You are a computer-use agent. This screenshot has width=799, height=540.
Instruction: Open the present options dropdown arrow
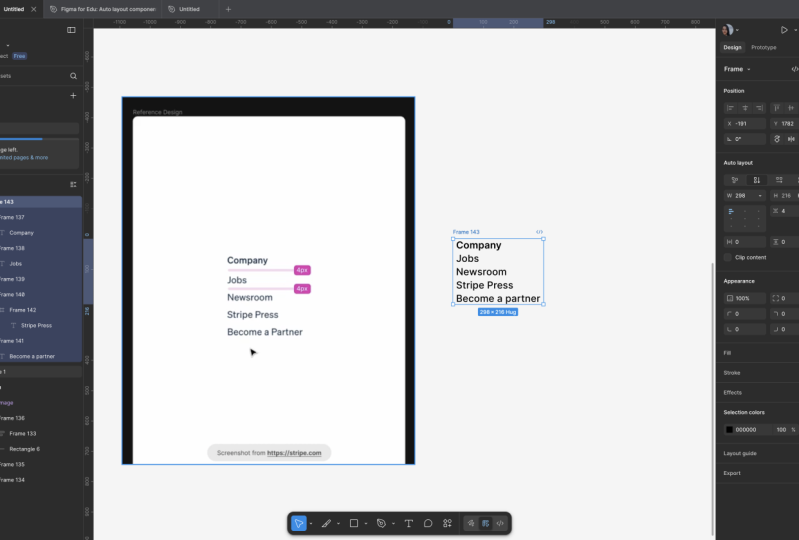click(795, 30)
